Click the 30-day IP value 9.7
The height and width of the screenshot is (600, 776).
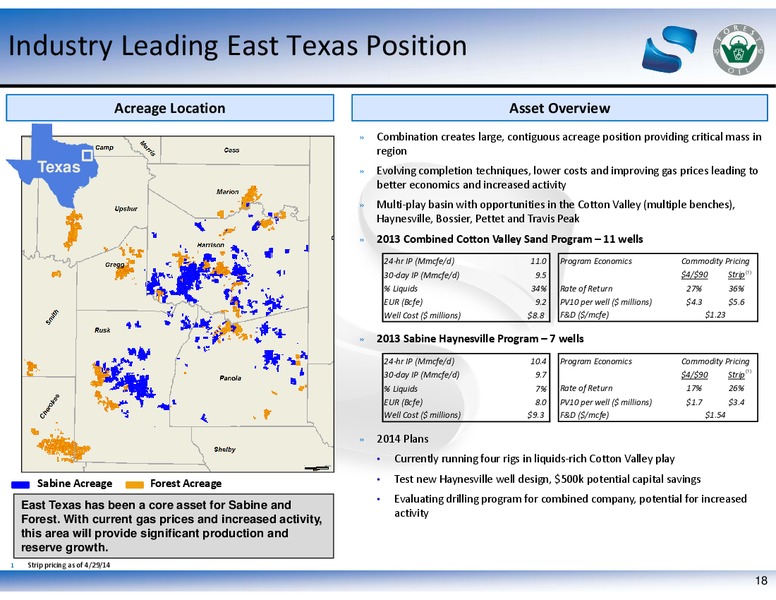[540, 375]
